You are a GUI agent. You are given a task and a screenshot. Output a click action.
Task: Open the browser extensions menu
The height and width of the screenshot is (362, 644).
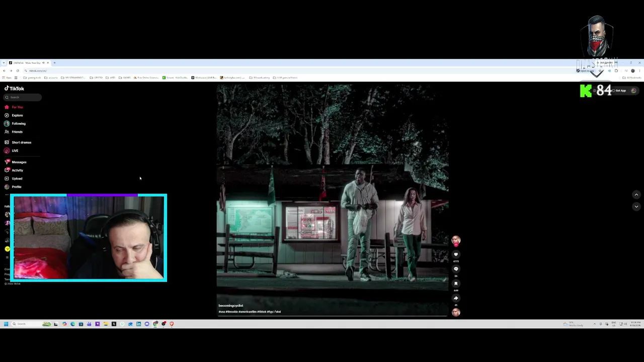pos(616,71)
